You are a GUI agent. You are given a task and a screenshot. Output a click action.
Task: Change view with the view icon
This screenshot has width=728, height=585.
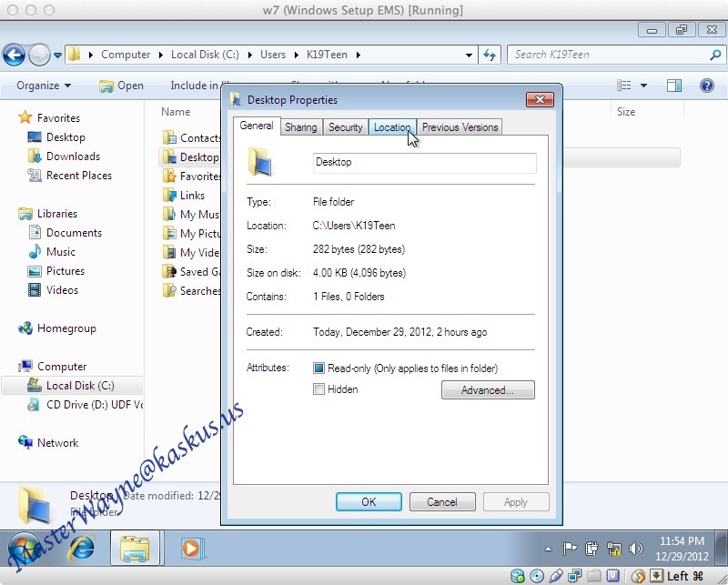point(623,85)
